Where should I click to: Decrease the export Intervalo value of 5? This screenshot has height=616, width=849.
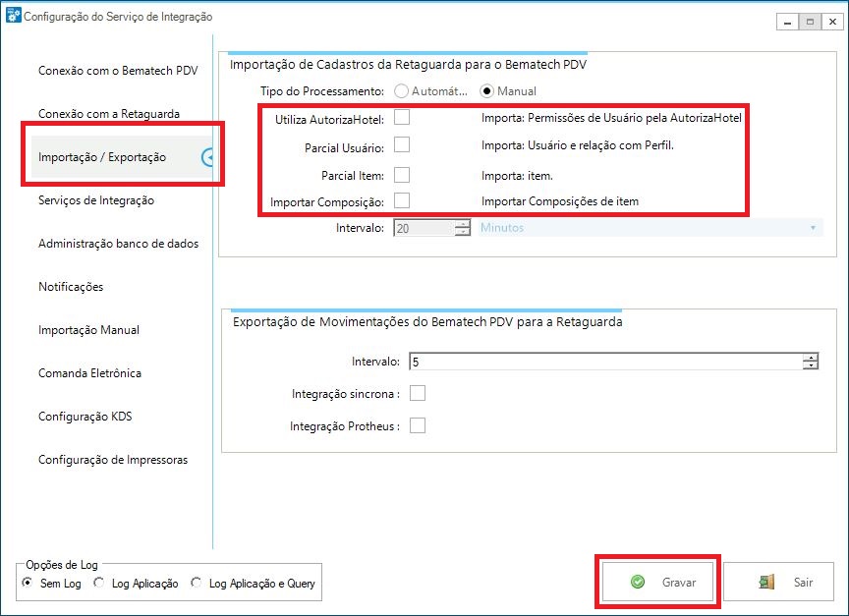[811, 365]
